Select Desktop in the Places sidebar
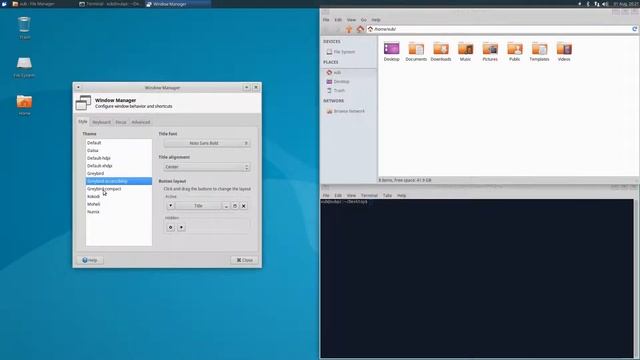This screenshot has width=640, height=360. click(x=349, y=82)
